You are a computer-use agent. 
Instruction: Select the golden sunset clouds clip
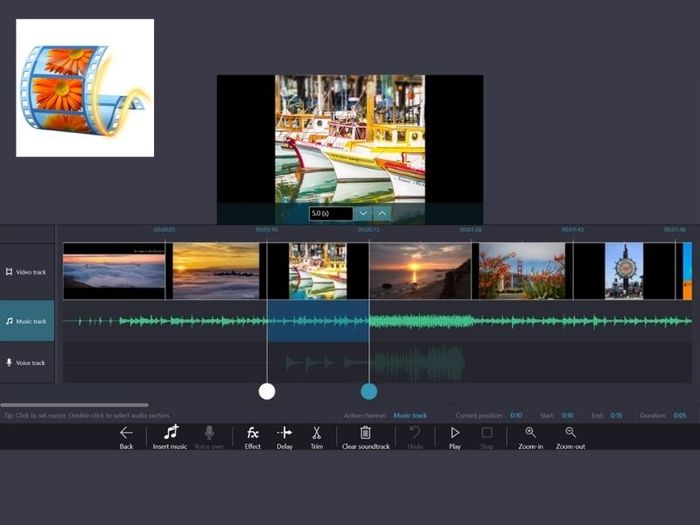[x=216, y=271]
